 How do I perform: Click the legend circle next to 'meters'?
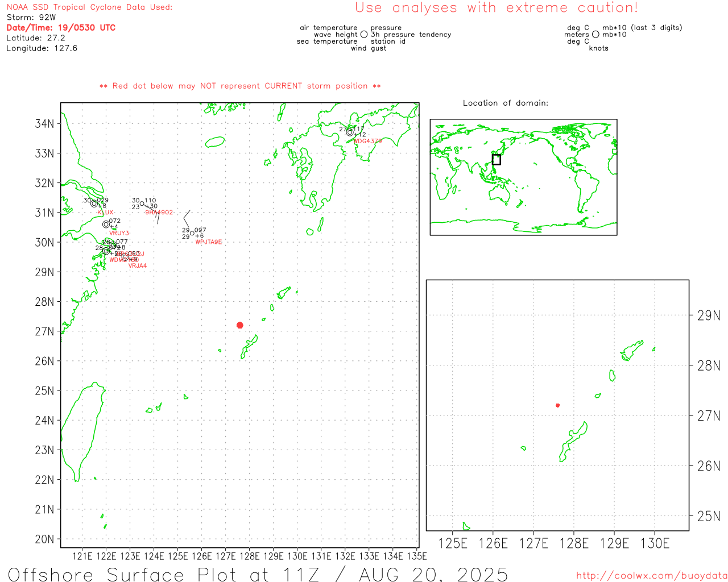[x=595, y=35]
